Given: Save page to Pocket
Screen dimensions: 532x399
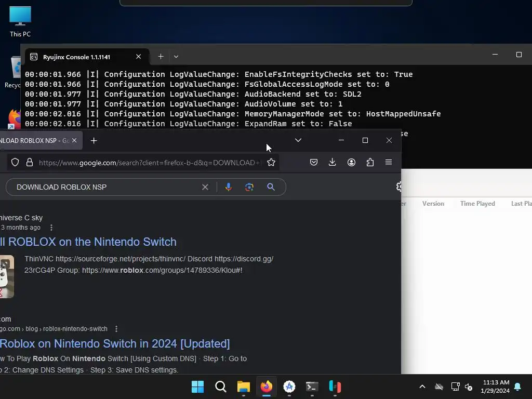Looking at the screenshot, I should tap(314, 163).
